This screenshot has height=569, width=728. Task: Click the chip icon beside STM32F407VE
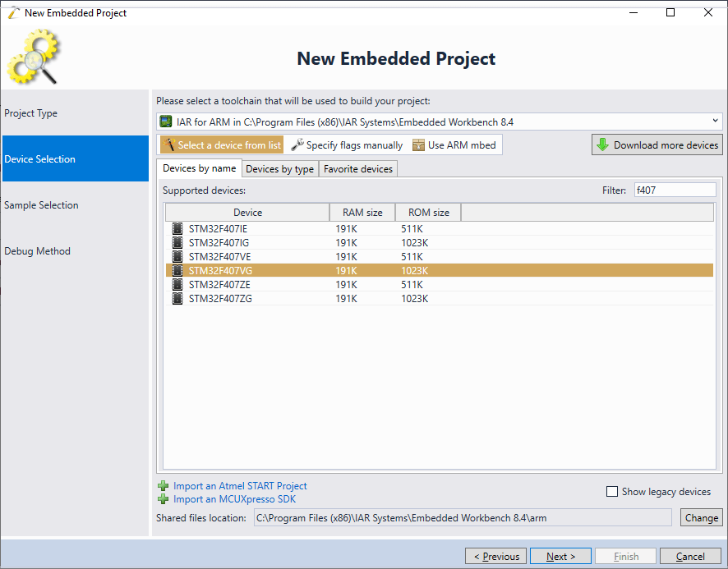[177, 257]
